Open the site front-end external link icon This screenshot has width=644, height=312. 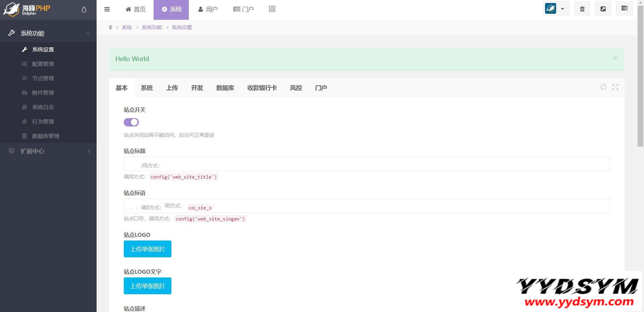tap(603, 9)
